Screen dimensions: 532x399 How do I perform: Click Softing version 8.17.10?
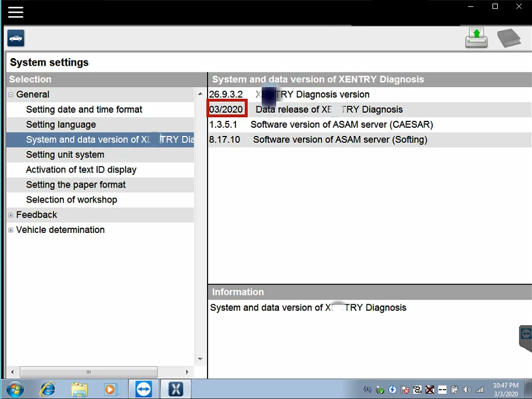tap(224, 139)
